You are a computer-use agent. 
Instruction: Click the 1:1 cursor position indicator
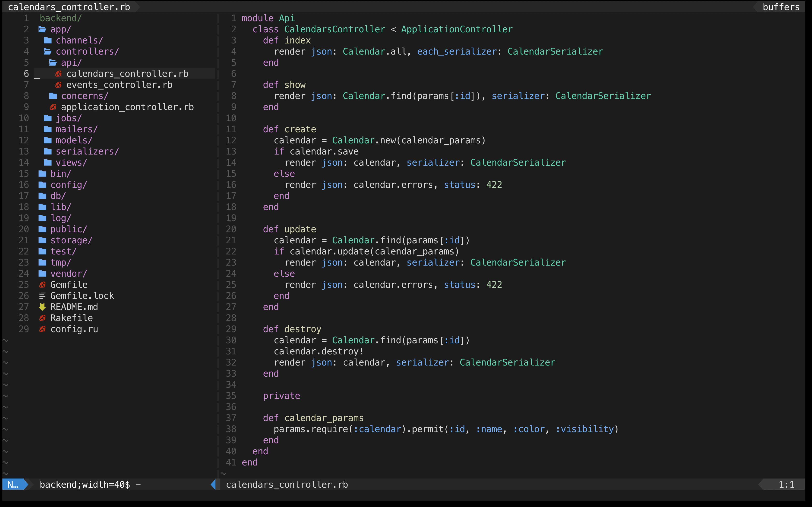click(x=786, y=484)
